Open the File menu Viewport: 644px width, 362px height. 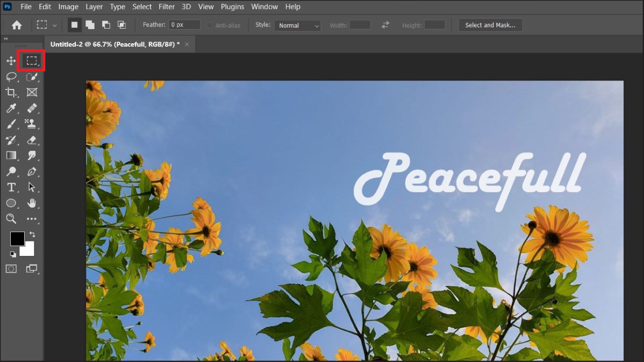coord(26,7)
